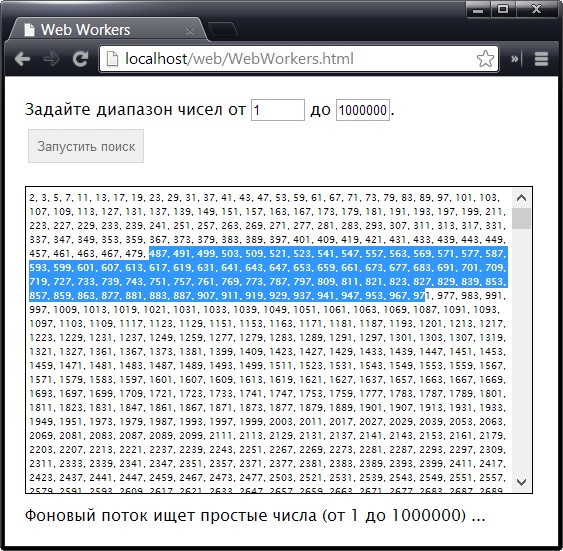Click the label Задайте диапазон чисел от

click(x=135, y=109)
